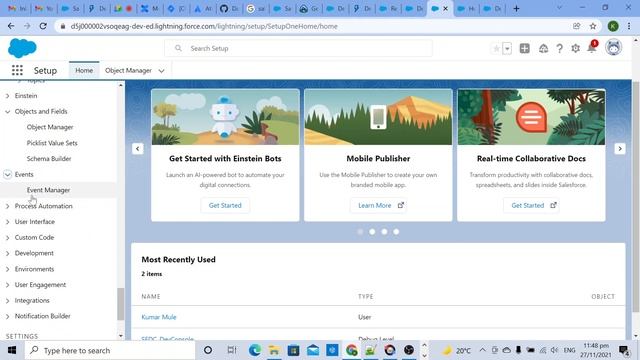This screenshot has height=360, width=640.
Task: Click the Einstein Bots card image
Action: pos(225,117)
